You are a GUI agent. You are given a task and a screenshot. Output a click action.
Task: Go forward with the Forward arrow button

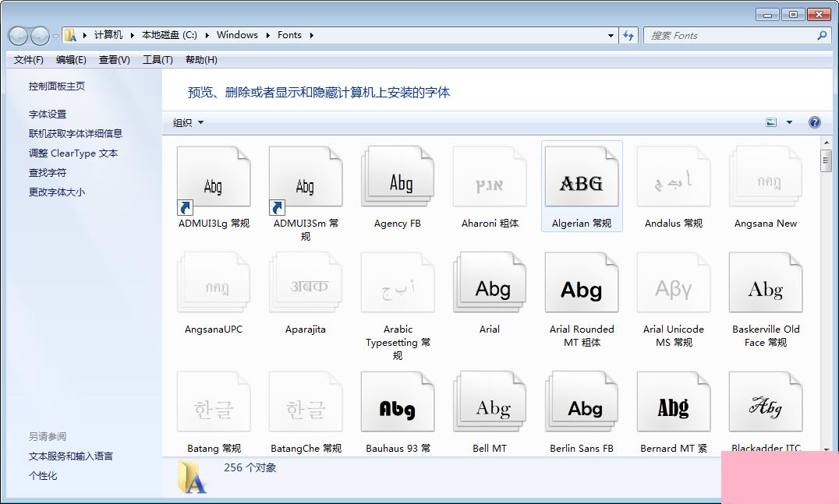(40, 36)
